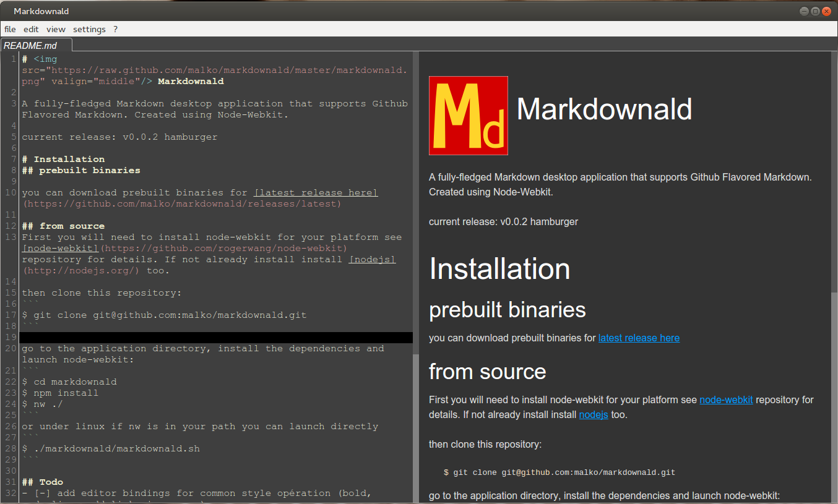Open the view menu
The image size is (838, 504).
coord(56,29)
